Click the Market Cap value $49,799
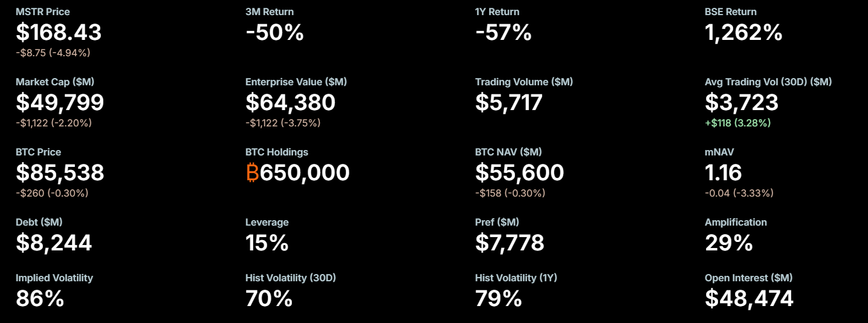868x323 pixels. click(x=60, y=103)
